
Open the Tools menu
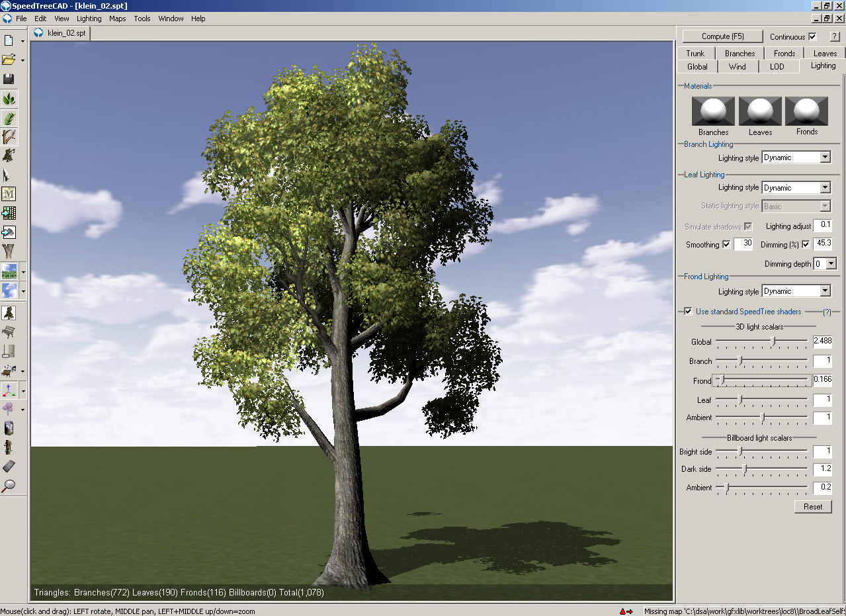[142, 19]
